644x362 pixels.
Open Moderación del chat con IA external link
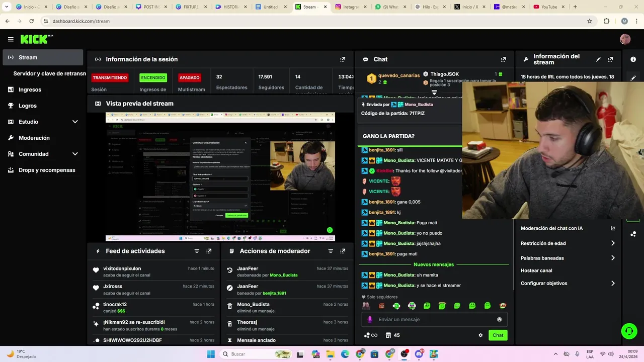pyautogui.click(x=613, y=228)
